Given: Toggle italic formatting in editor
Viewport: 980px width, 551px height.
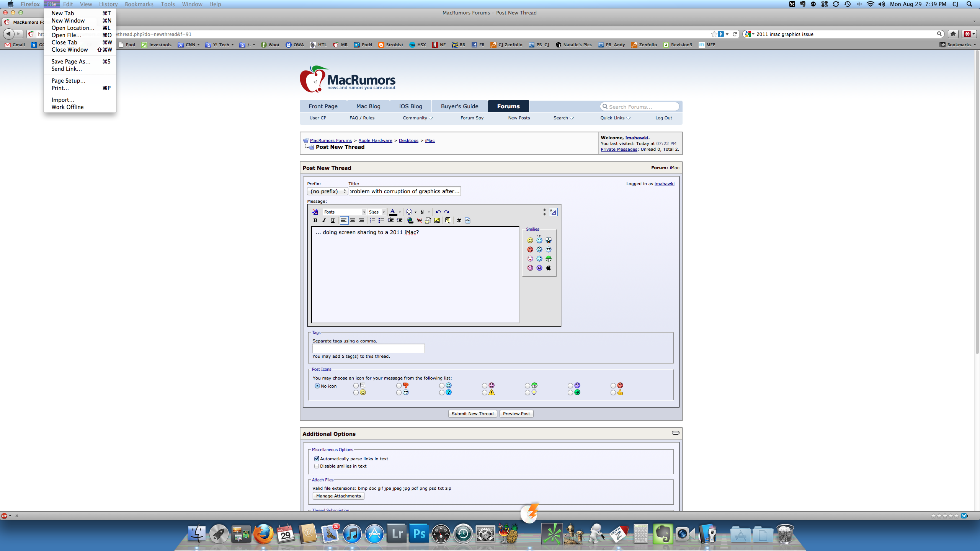Looking at the screenshot, I should [x=324, y=220].
